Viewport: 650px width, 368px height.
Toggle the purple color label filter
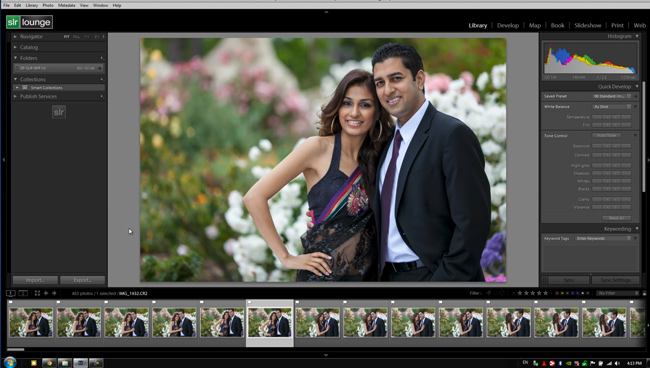pyautogui.click(x=577, y=293)
